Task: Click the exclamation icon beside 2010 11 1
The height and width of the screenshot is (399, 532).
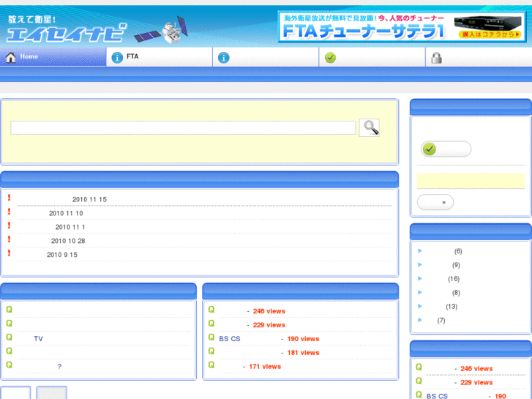Action: 10,225
